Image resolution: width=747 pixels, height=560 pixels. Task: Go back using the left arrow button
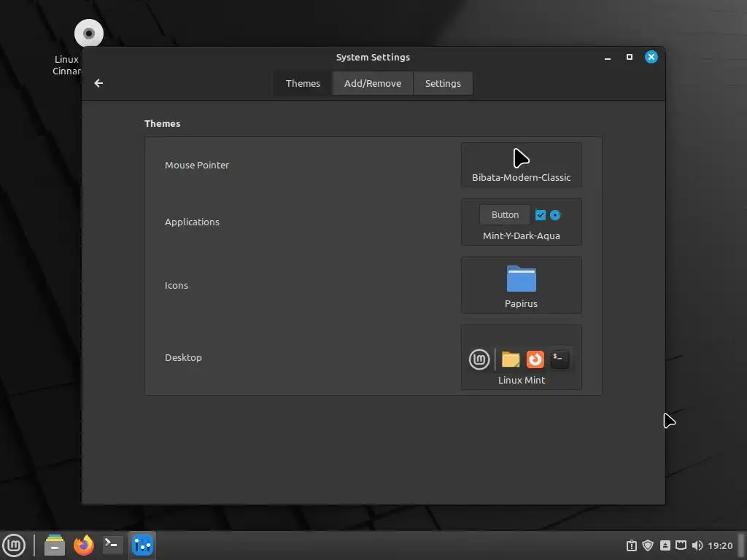98,83
